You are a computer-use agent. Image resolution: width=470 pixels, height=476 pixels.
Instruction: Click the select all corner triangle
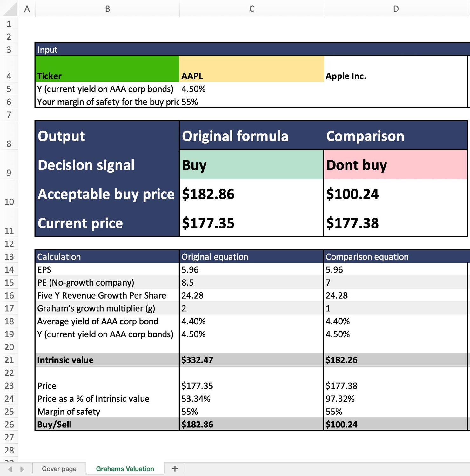pyautogui.click(x=9, y=9)
